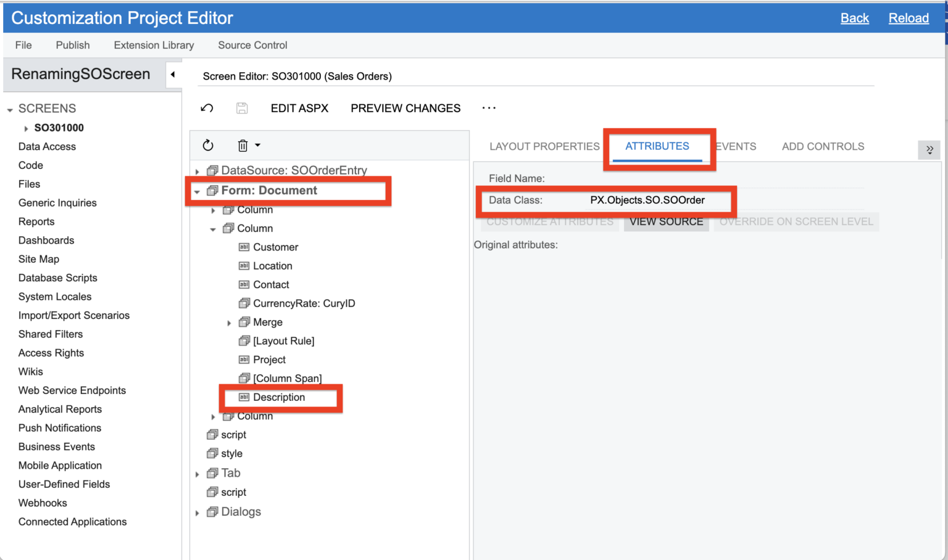Open Connected Applications in sidebar
This screenshot has height=560, width=948.
[72, 522]
